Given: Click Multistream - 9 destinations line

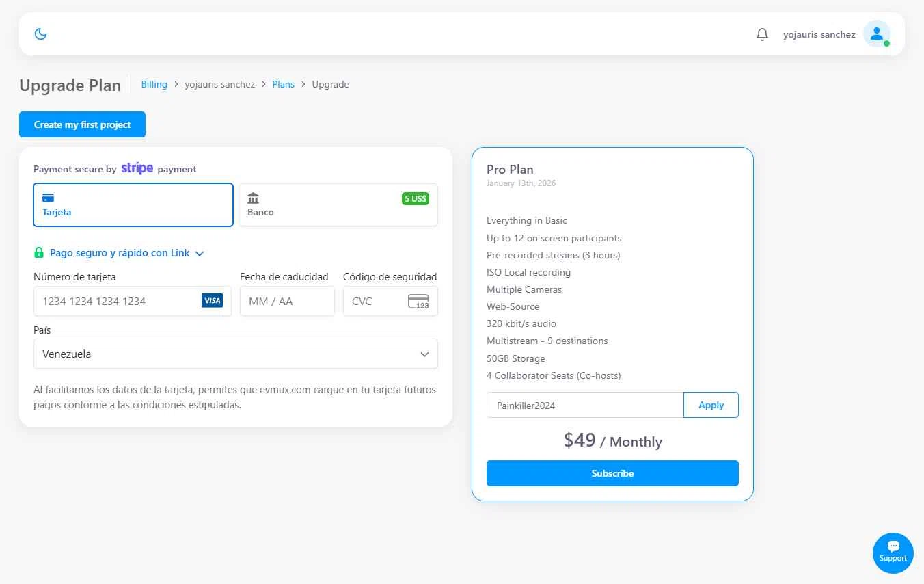Looking at the screenshot, I should click(x=547, y=341).
